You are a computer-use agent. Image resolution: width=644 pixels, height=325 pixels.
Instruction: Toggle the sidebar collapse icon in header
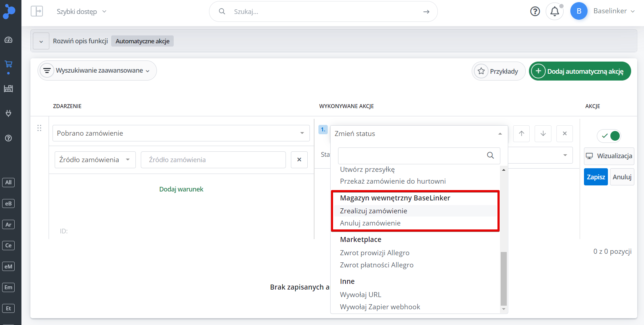tap(37, 11)
